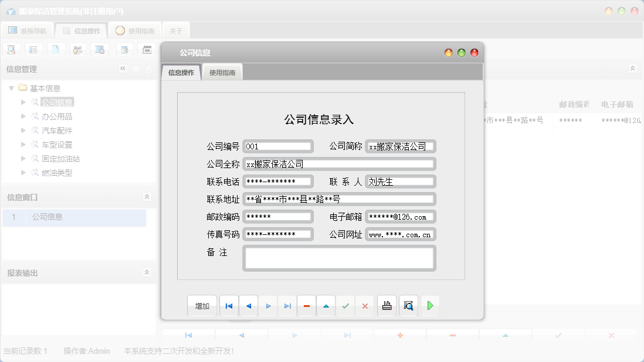Image resolution: width=644 pixels, height=362 pixels.
Task: Jump to the last record using the navigation icon
Action: 287,305
